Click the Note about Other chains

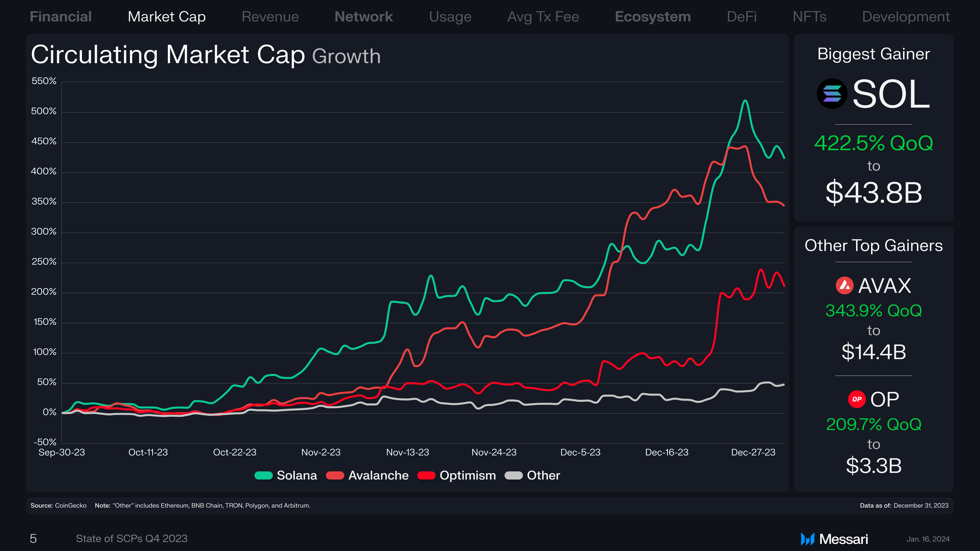pyautogui.click(x=203, y=506)
